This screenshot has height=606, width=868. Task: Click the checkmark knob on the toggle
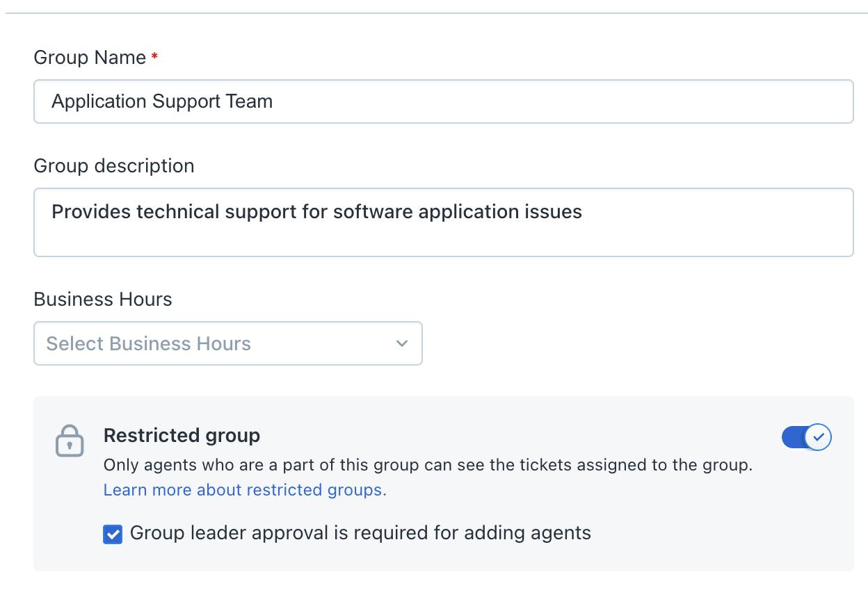tap(819, 437)
